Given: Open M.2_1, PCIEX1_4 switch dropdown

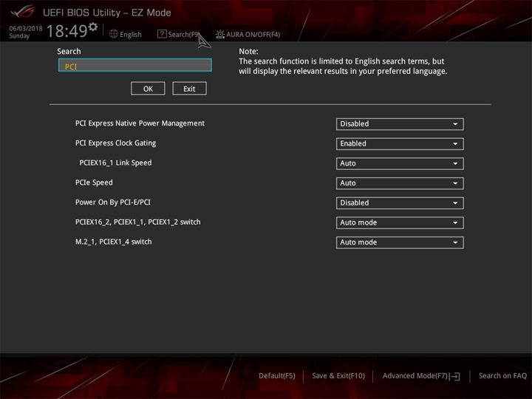Looking at the screenshot, I should 400,242.
